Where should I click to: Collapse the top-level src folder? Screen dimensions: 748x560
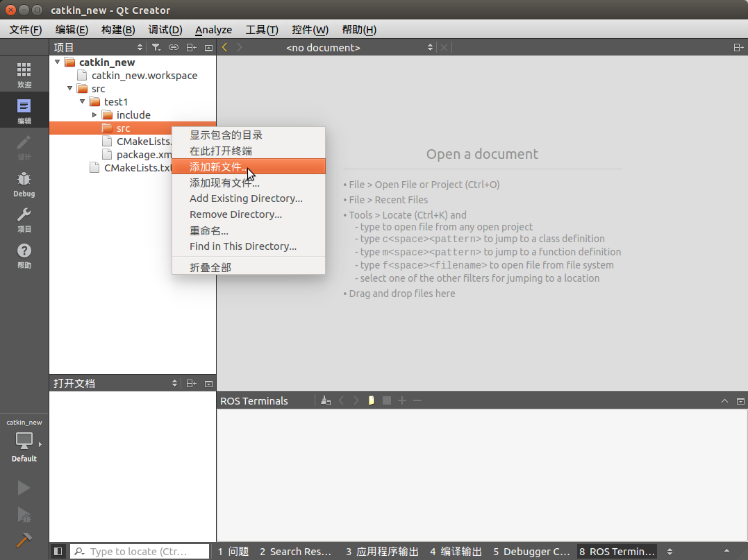coord(69,88)
